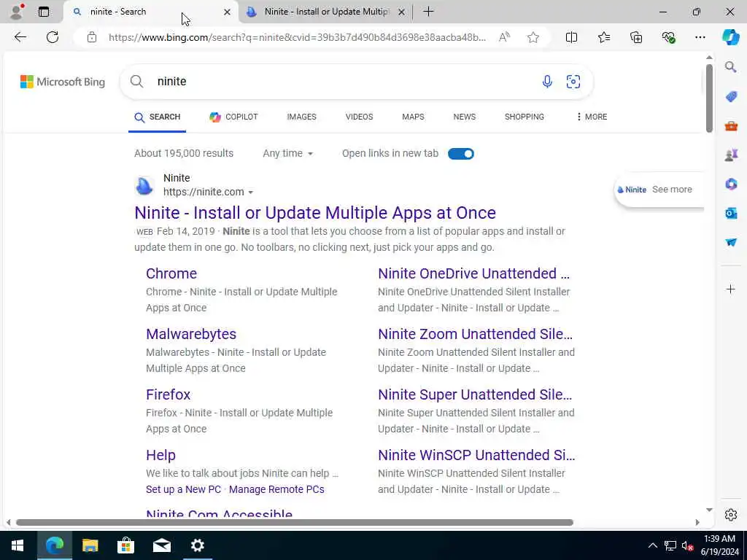This screenshot has height=560, width=747.
Task: Expand ninite.com URL dropdown arrow
Action: point(251,192)
